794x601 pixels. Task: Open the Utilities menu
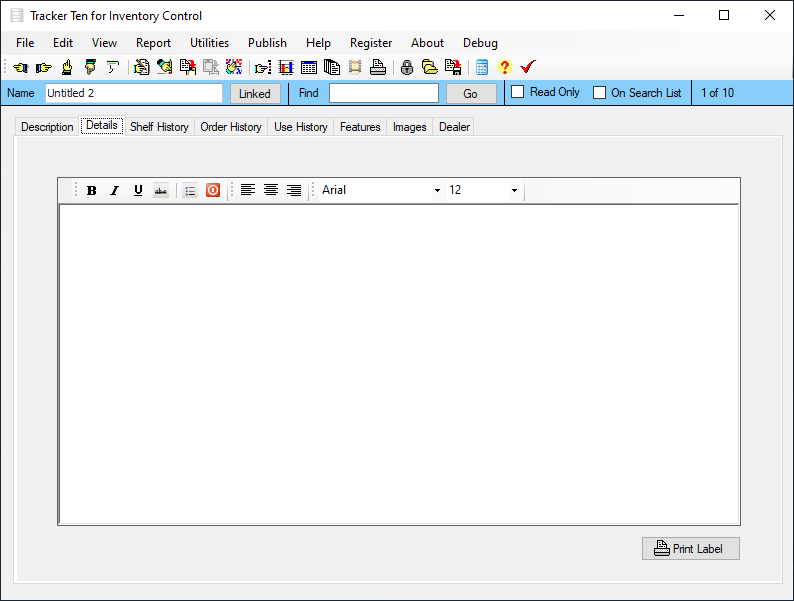pyautogui.click(x=209, y=43)
